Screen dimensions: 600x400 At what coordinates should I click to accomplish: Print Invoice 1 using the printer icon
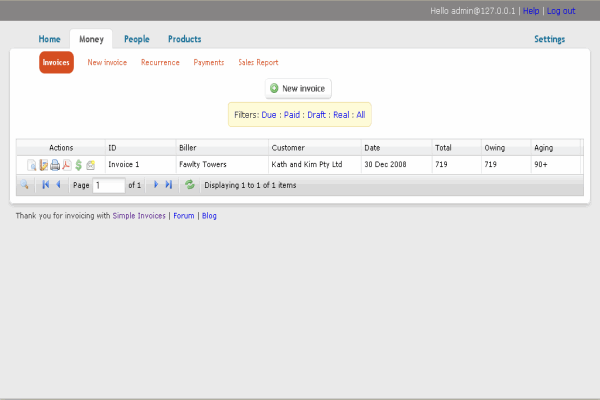[55, 165]
